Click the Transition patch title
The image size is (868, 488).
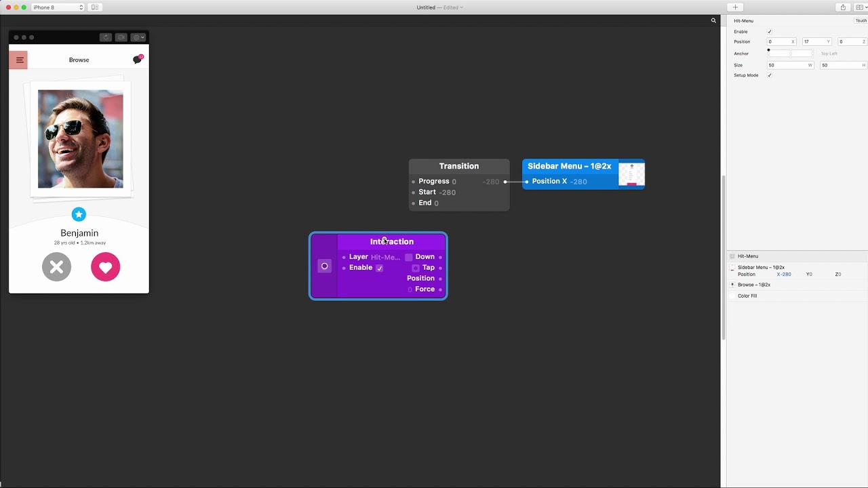click(x=459, y=166)
